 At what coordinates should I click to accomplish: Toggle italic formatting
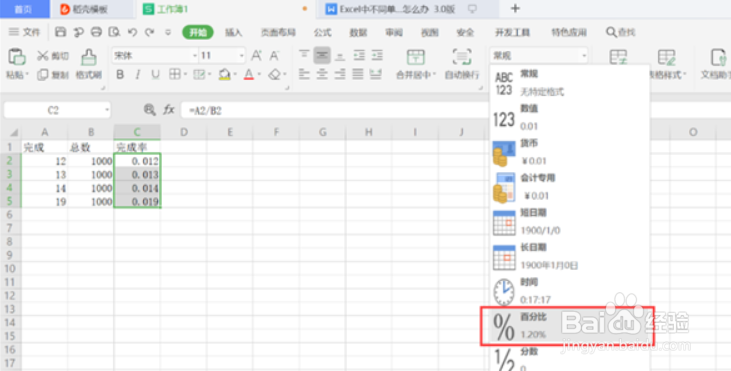pyautogui.click(x=138, y=74)
